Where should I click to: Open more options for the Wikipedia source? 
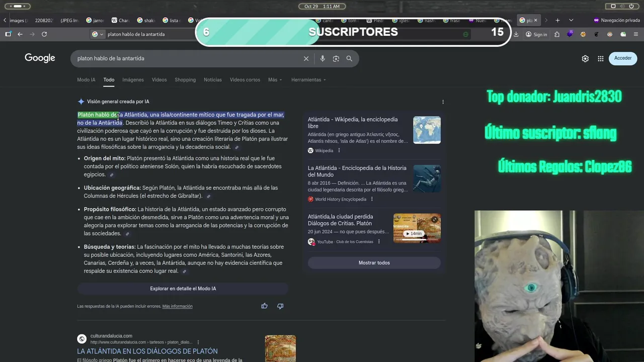click(339, 150)
